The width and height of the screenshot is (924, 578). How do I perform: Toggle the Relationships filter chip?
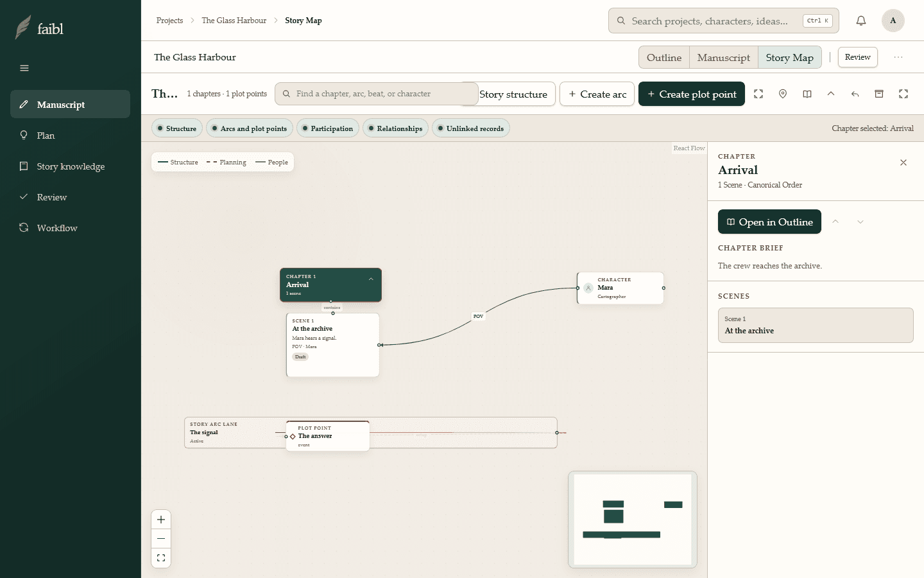[395, 128]
